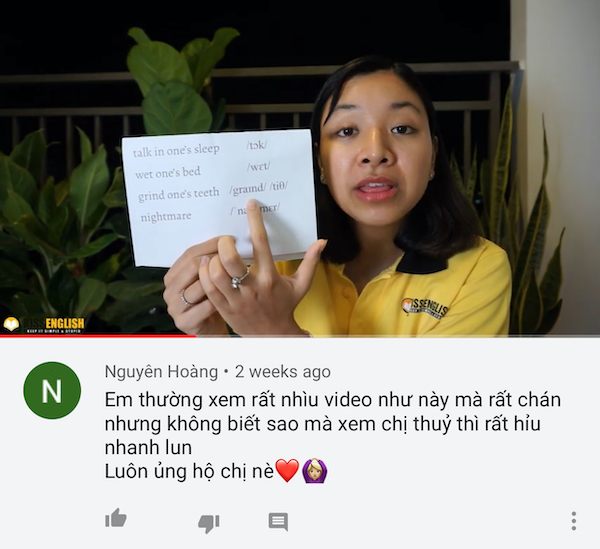Viewport: 600px width, 549px height.
Task: Open reply box via the comment bubble icon
Action: click(x=278, y=521)
